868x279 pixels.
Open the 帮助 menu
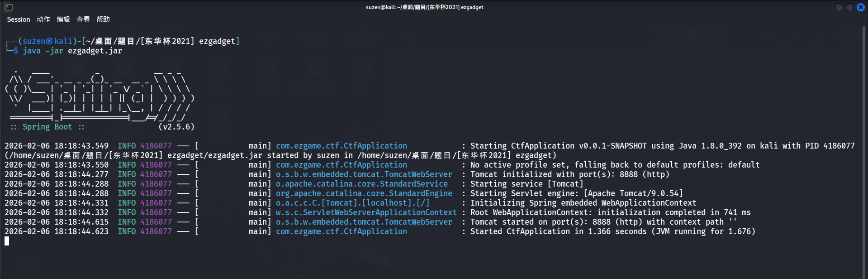tap(103, 19)
